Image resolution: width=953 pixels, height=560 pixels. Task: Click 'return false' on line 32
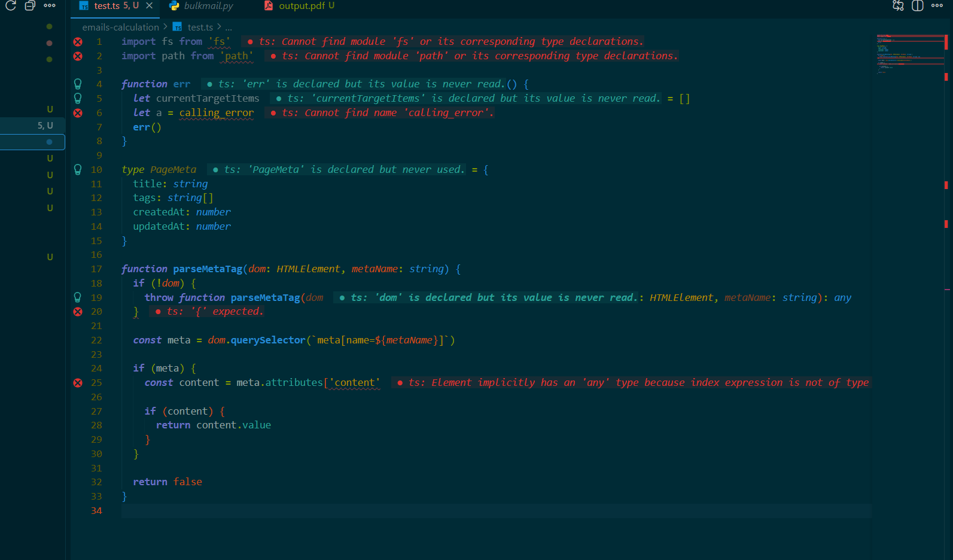(x=168, y=482)
